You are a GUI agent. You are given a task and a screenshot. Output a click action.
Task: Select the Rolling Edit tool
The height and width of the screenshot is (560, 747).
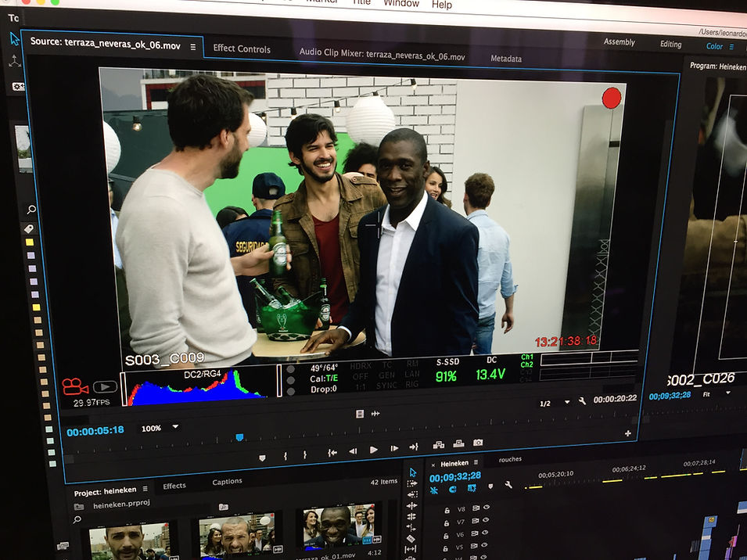[411, 516]
